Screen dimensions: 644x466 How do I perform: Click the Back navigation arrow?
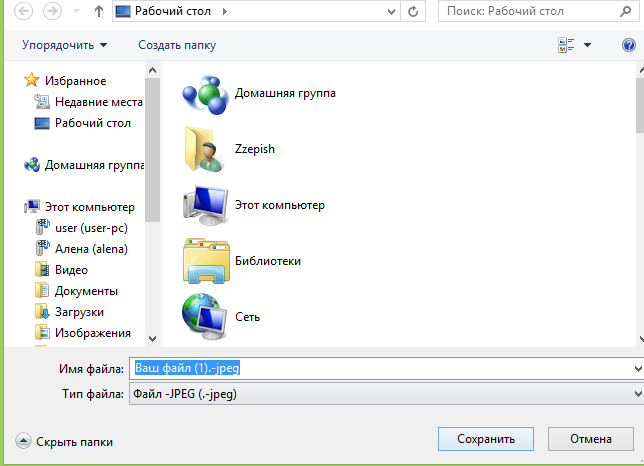click(x=23, y=11)
